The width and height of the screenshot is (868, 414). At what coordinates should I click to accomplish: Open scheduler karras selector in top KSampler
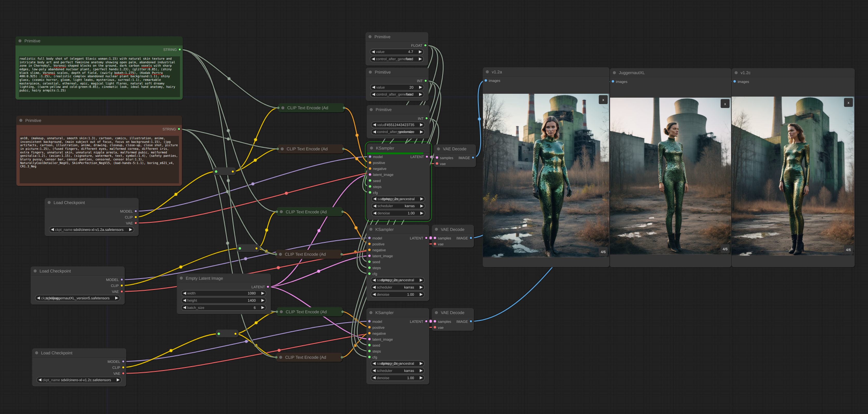pos(398,206)
